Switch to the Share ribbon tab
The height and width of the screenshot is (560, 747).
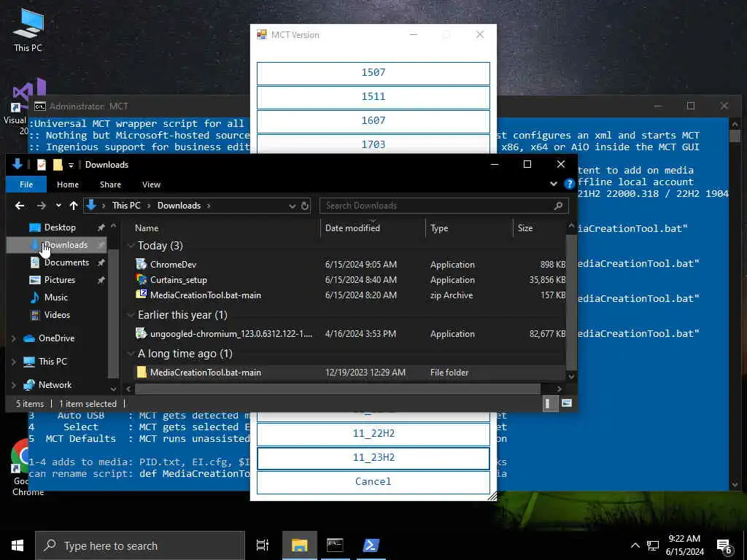click(x=110, y=184)
